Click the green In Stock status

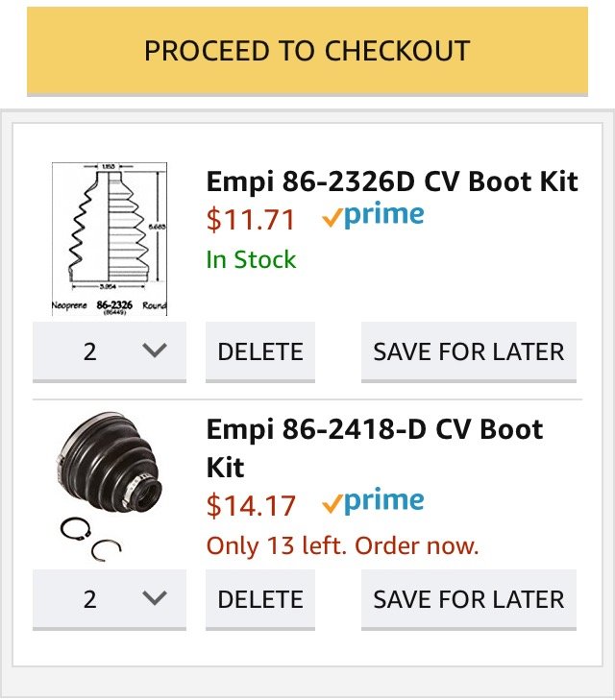click(251, 260)
